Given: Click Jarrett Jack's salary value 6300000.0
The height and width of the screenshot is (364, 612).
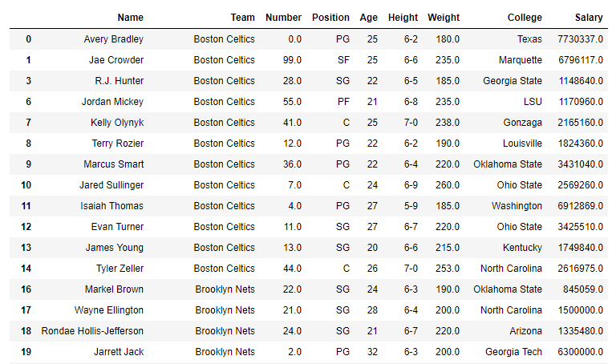Looking at the screenshot, I should (x=581, y=352).
